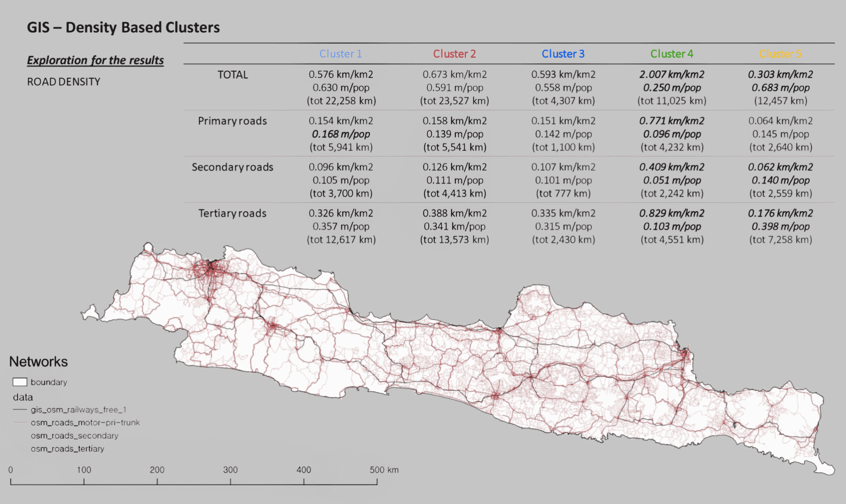Select the 'Exploration for the results' heading
Screen dimensions: 846x504
[95, 60]
